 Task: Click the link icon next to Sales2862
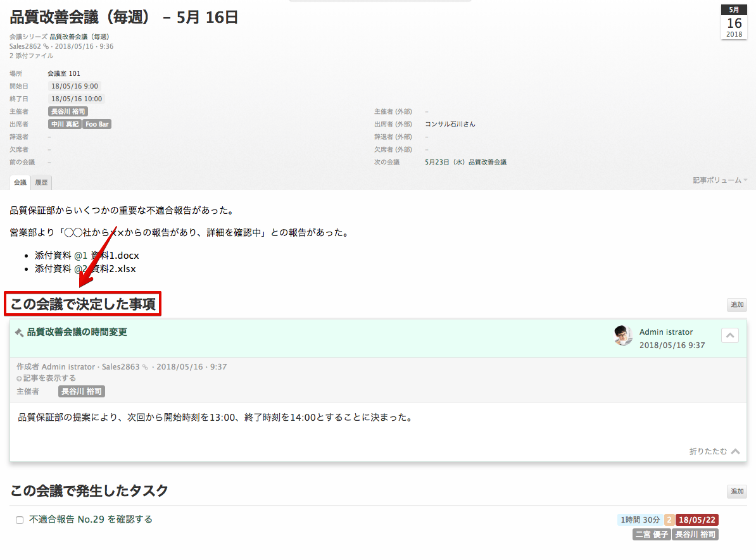[x=46, y=47]
